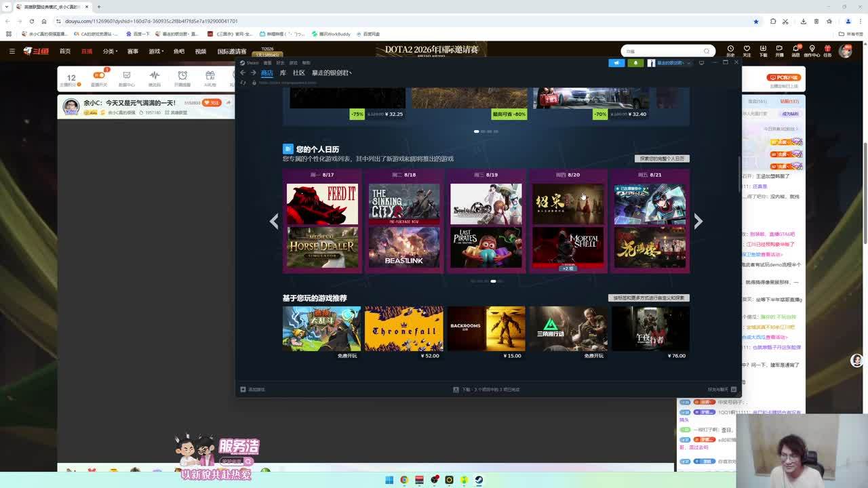Open Douyu watch history icon

(x=730, y=51)
